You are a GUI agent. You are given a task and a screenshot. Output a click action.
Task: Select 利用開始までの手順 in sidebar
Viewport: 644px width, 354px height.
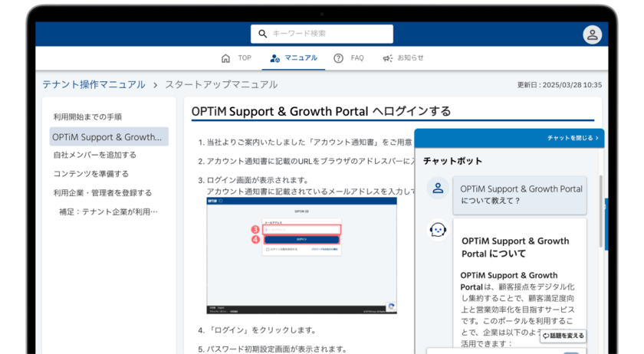tap(87, 117)
